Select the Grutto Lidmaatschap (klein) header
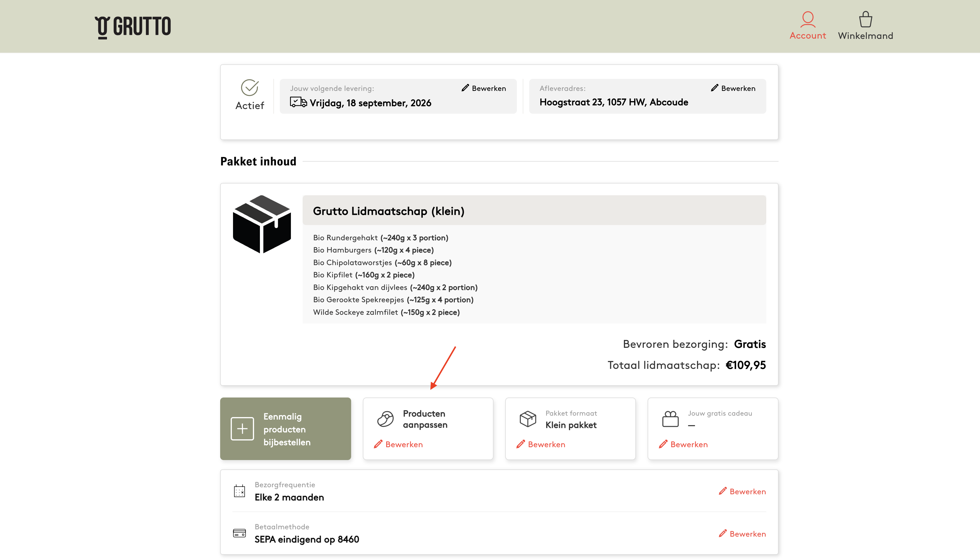The height and width of the screenshot is (560, 980). (x=534, y=210)
